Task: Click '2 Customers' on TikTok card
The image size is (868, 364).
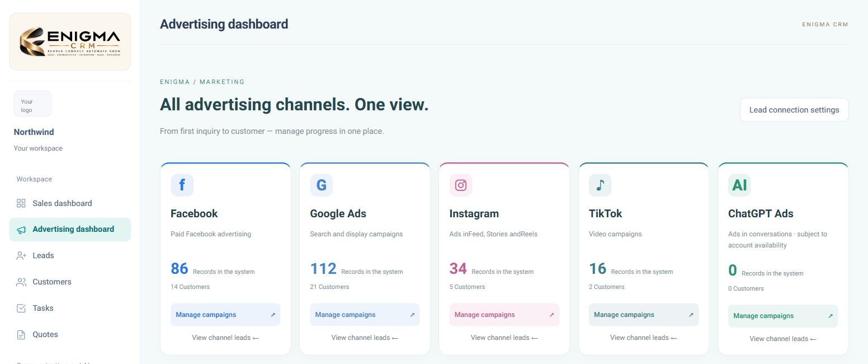Action: pos(607,287)
